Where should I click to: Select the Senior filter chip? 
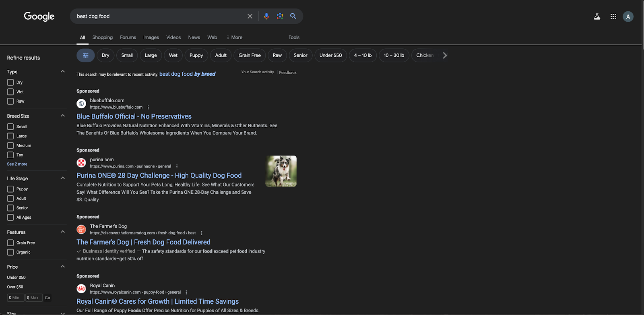pyautogui.click(x=300, y=55)
